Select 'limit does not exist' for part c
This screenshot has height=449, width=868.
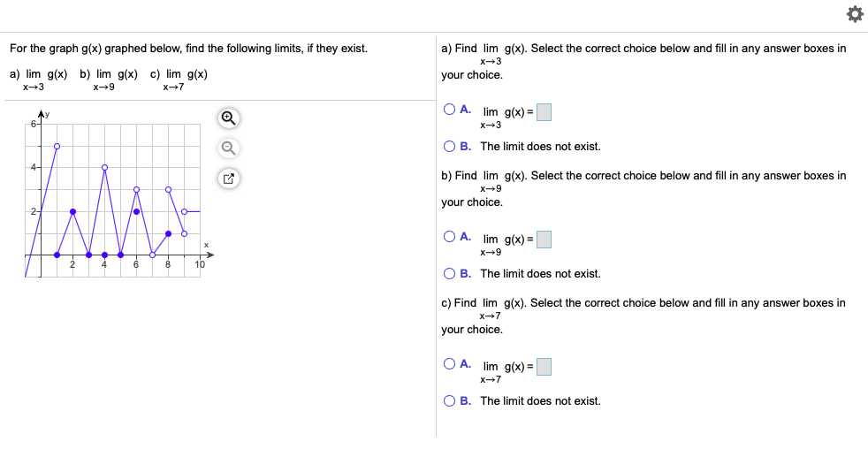(450, 401)
